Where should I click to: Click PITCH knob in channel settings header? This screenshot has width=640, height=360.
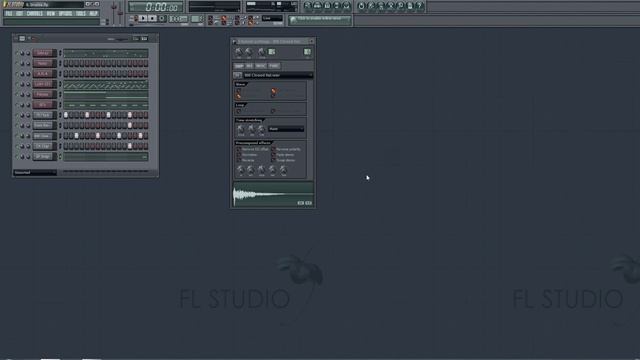pos(262,52)
